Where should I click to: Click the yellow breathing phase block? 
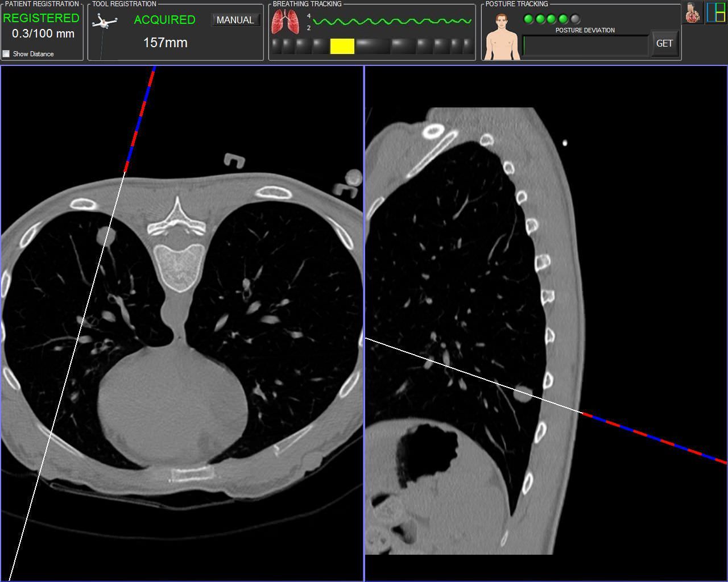point(342,46)
